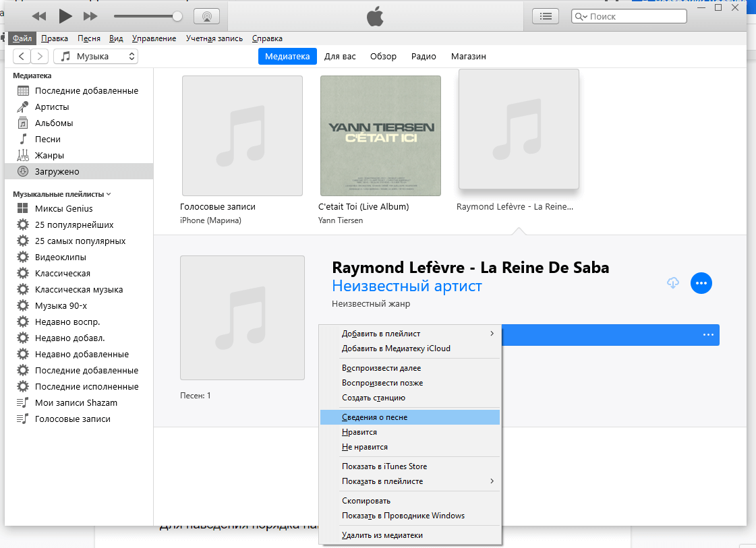This screenshot has width=756, height=548.
Task: Switch to the Магазин tab
Action: [x=469, y=57]
